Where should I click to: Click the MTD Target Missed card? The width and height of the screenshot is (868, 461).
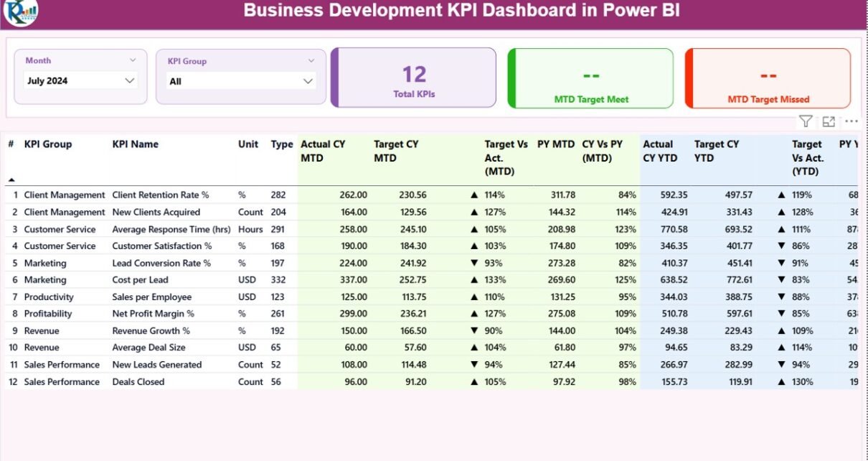[x=768, y=78]
